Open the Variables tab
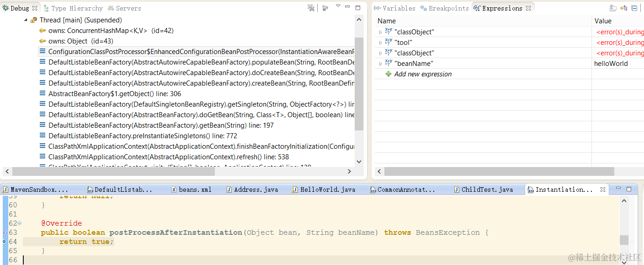Viewport: 644px width, 265px height. [395, 8]
